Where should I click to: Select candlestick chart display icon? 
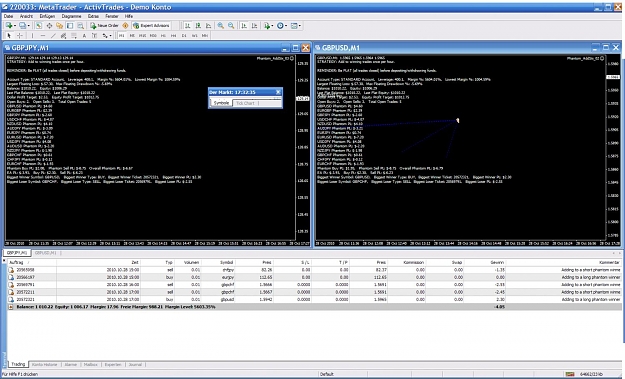point(198,26)
